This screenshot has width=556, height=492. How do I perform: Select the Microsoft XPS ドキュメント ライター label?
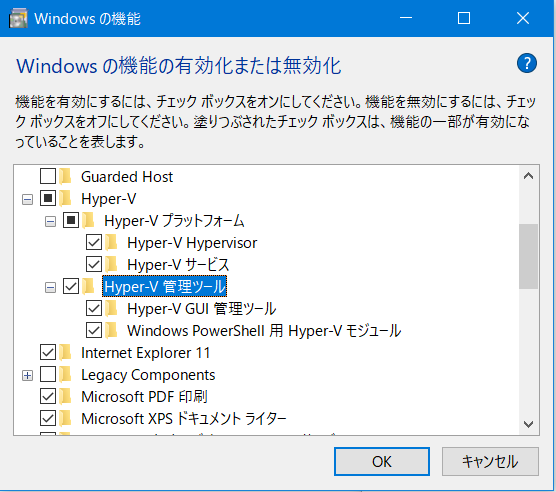tap(184, 419)
